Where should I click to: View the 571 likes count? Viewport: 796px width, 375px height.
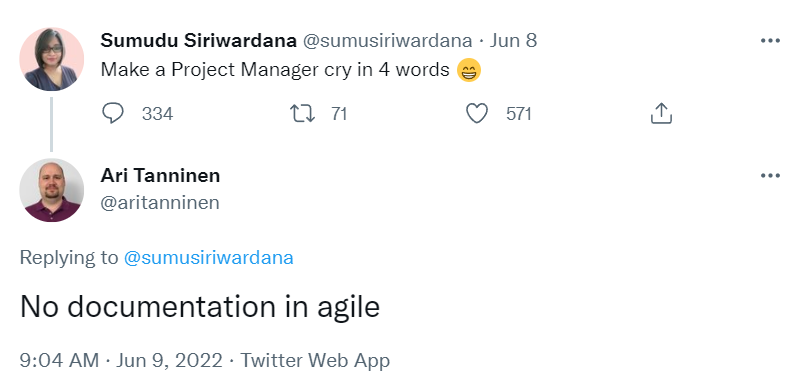tap(518, 114)
